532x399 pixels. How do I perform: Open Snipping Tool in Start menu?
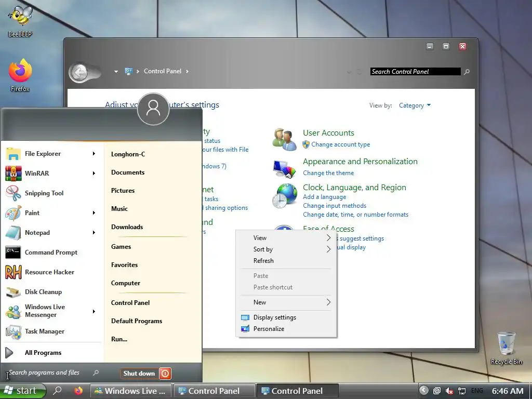pyautogui.click(x=51, y=193)
